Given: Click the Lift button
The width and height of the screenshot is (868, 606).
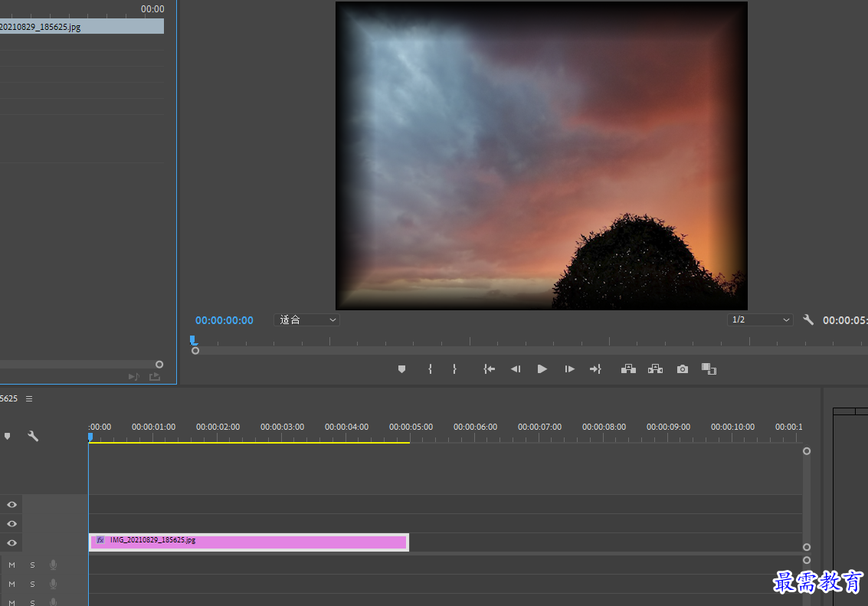Looking at the screenshot, I should 628,369.
